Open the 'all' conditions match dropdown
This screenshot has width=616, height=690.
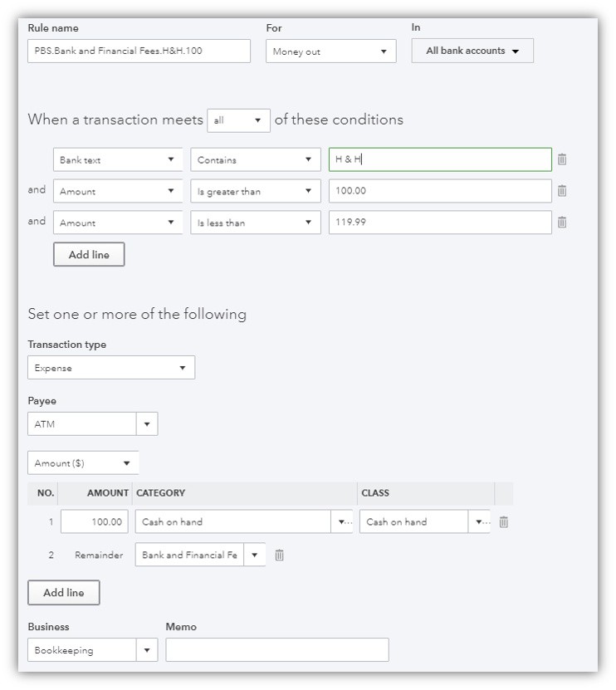pyautogui.click(x=238, y=120)
